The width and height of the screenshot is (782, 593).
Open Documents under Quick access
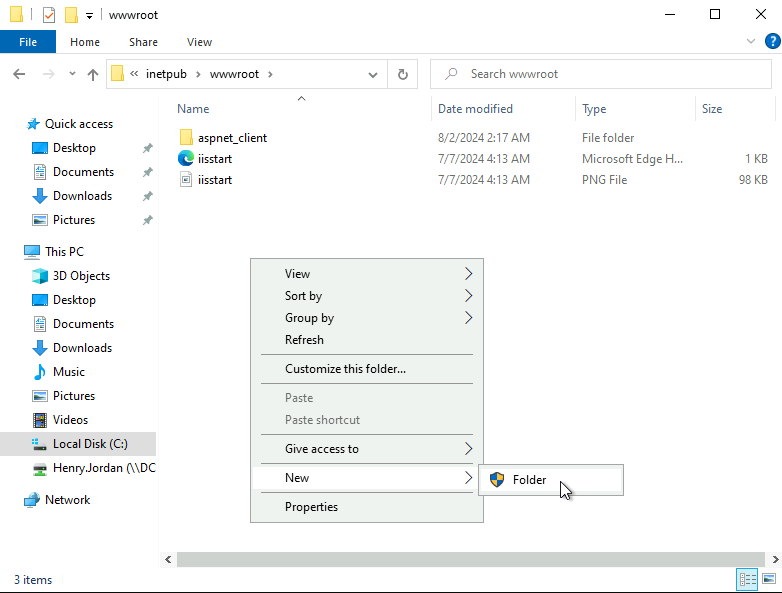point(83,172)
